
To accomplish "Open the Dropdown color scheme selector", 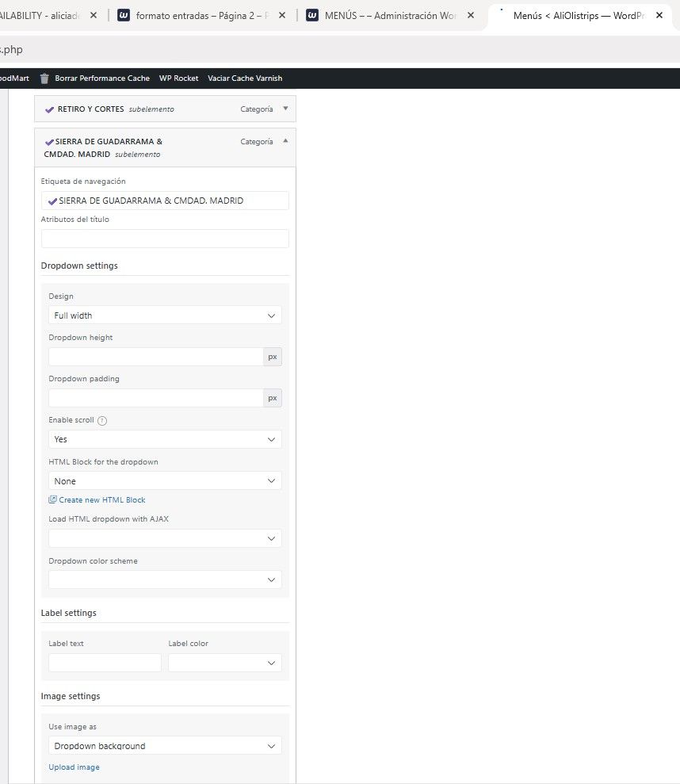I will point(165,580).
